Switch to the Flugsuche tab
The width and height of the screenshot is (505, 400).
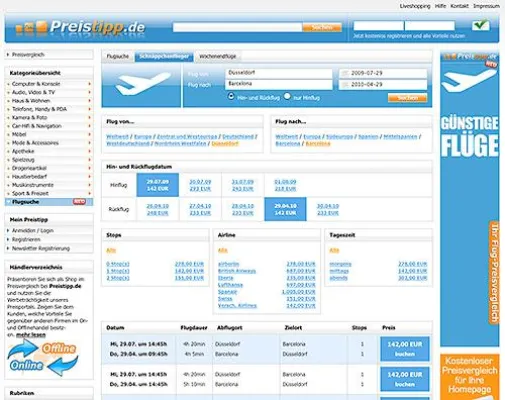pos(118,56)
